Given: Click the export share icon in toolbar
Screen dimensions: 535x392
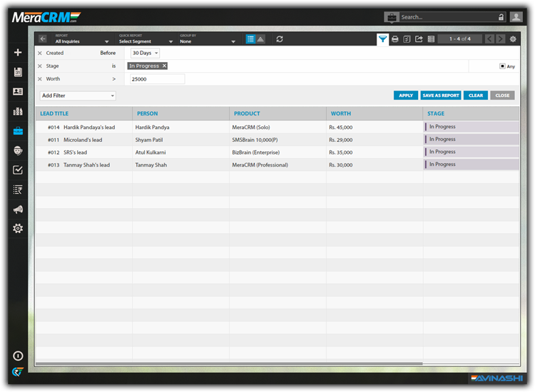Looking at the screenshot, I should point(419,39).
